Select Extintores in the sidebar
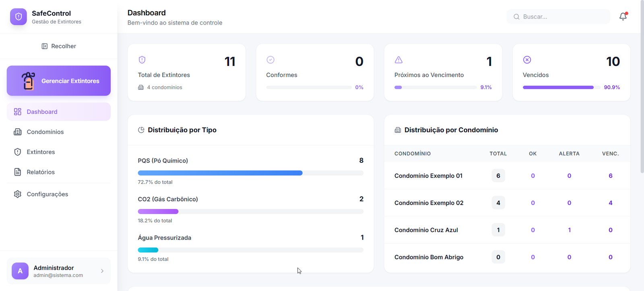 tap(41, 152)
